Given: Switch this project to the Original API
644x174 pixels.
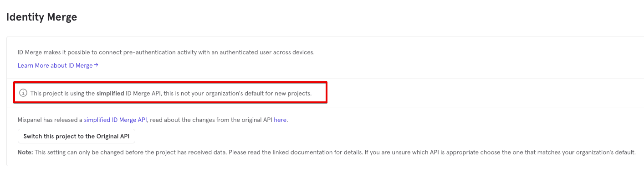Looking at the screenshot, I should [77, 136].
